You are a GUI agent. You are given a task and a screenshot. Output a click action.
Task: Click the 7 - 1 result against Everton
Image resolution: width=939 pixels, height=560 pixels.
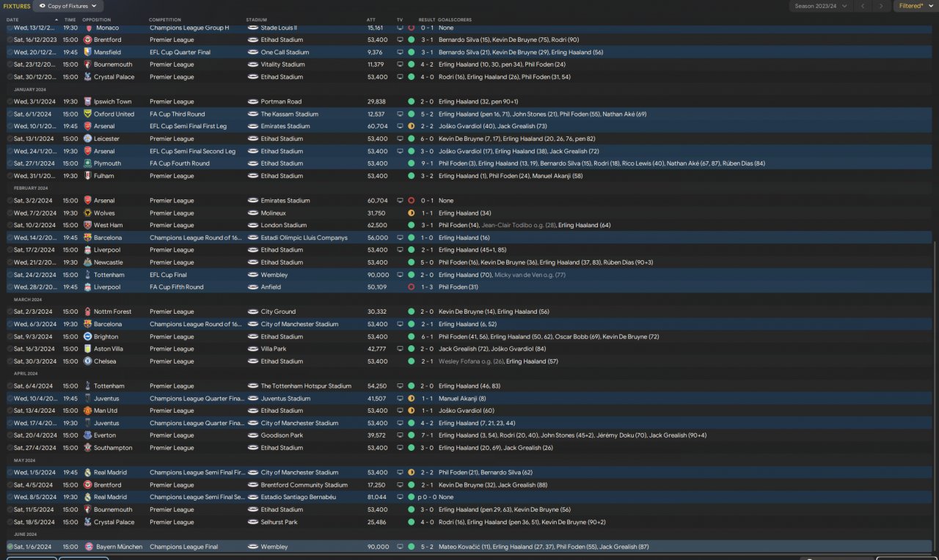[x=427, y=435]
